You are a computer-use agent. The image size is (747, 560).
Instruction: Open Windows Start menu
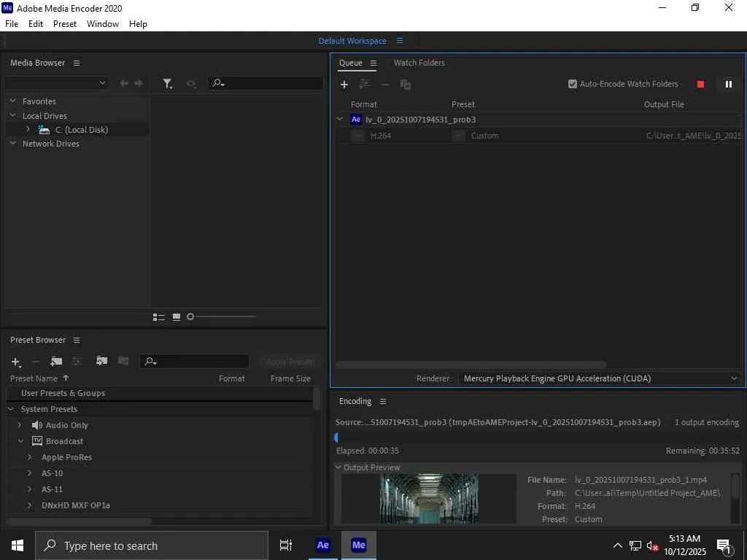[x=18, y=545]
